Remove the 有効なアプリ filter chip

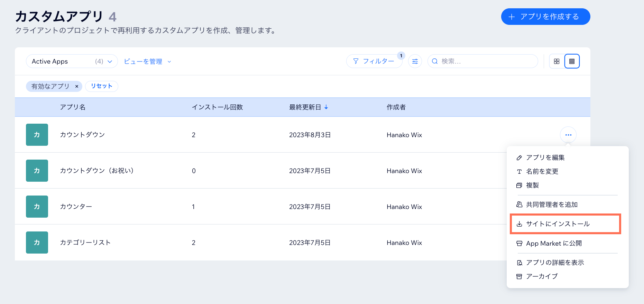click(x=77, y=86)
